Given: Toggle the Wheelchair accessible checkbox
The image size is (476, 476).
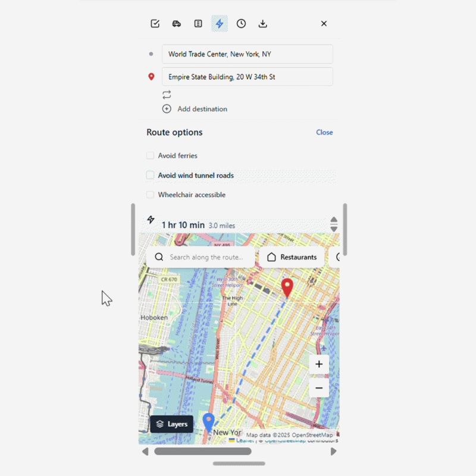Looking at the screenshot, I should click(151, 195).
